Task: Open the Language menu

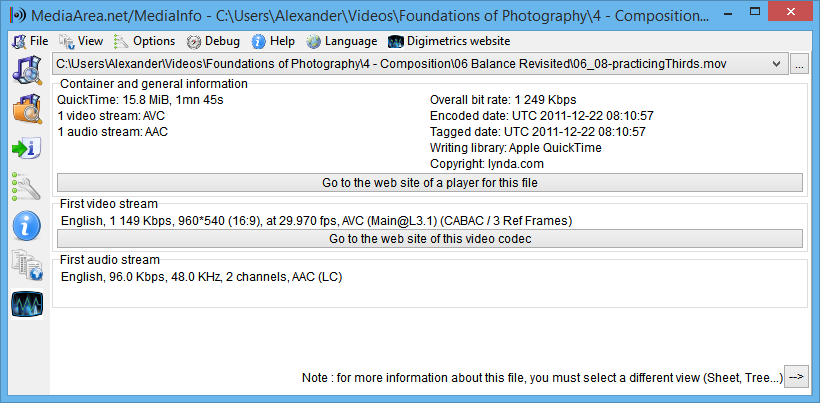Action: 341,41
